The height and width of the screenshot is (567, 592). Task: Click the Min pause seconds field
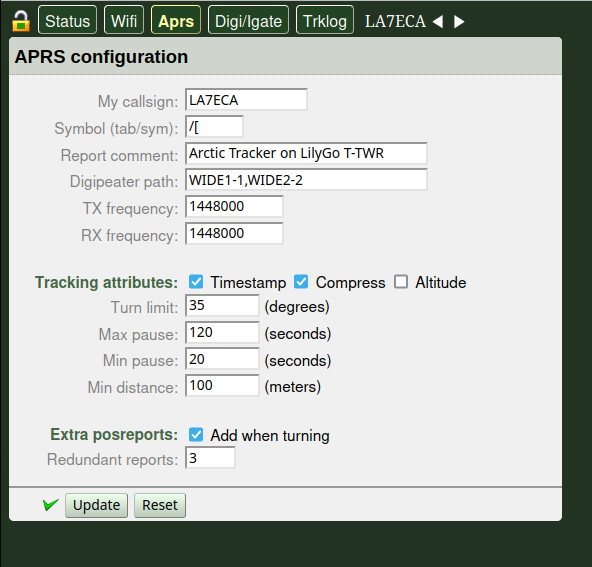point(222,359)
